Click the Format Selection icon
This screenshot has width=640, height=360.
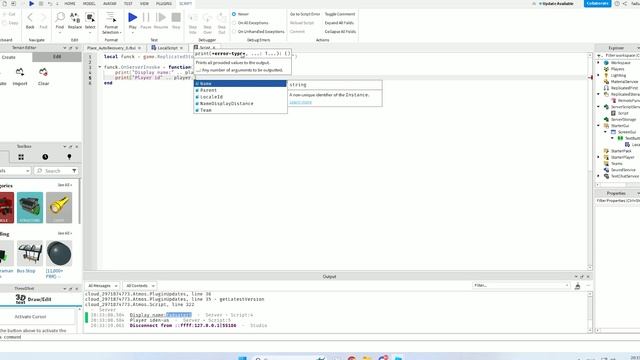pyautogui.click(x=111, y=18)
